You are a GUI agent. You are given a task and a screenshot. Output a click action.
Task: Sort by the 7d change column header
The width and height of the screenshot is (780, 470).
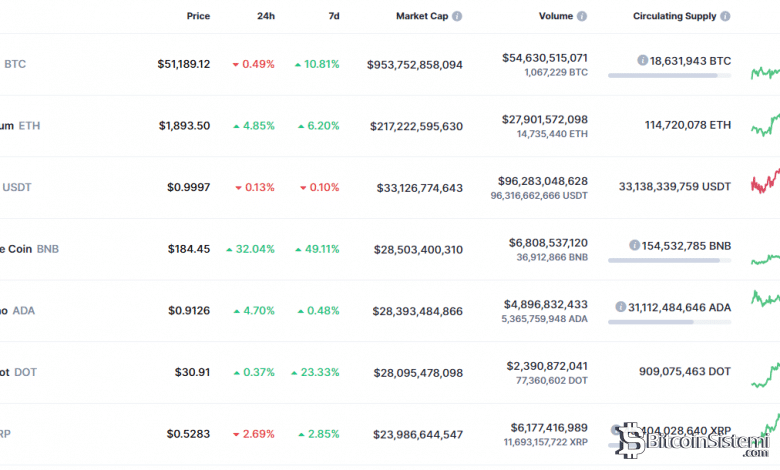331,17
